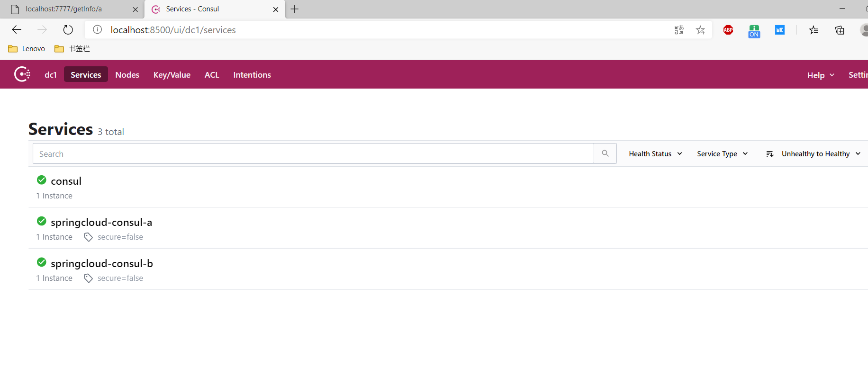Click 1 Instance under consul
The width and height of the screenshot is (868, 368).
(54, 196)
